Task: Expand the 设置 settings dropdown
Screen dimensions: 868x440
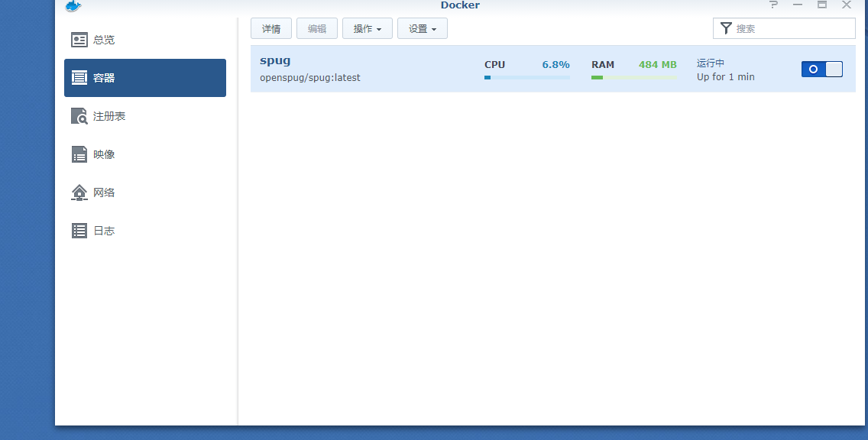Action: (x=423, y=29)
